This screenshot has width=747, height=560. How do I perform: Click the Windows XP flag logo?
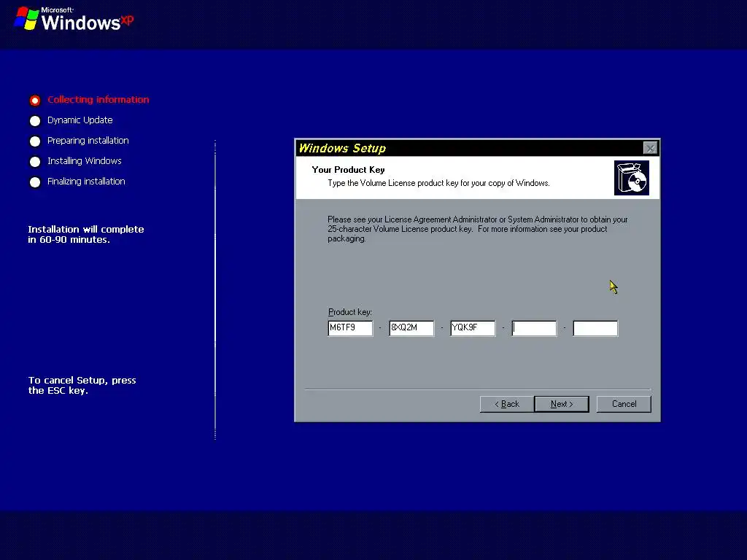[x=26, y=18]
